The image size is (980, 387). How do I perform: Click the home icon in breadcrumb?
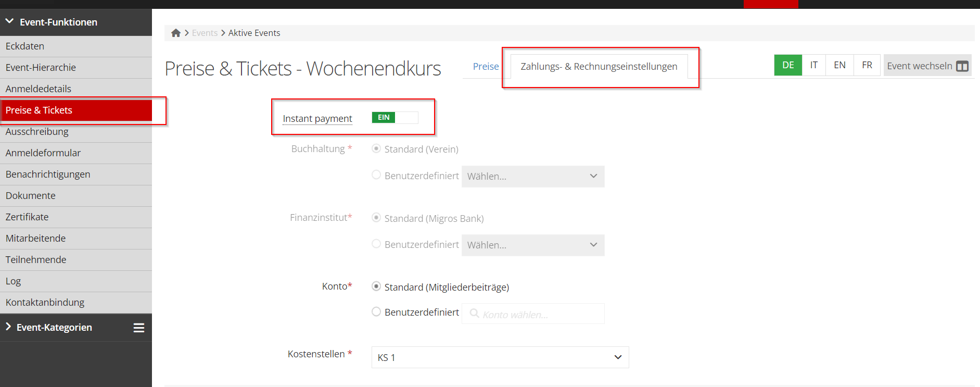(x=176, y=33)
